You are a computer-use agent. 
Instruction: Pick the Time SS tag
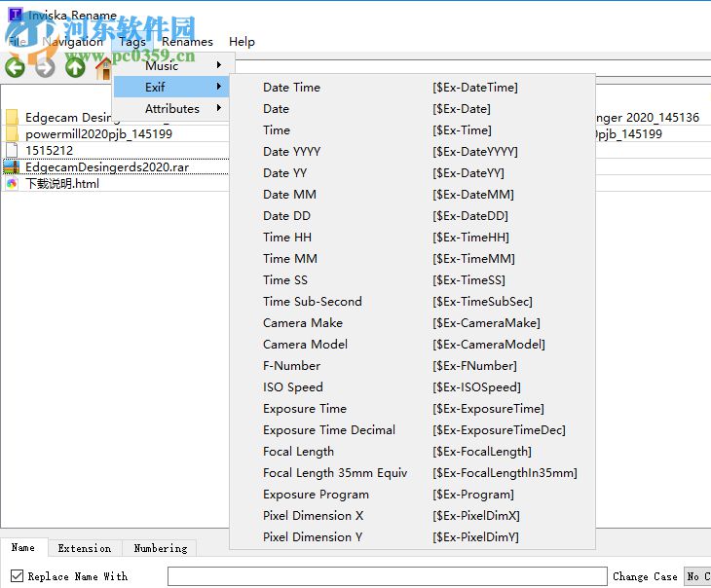(x=412, y=280)
